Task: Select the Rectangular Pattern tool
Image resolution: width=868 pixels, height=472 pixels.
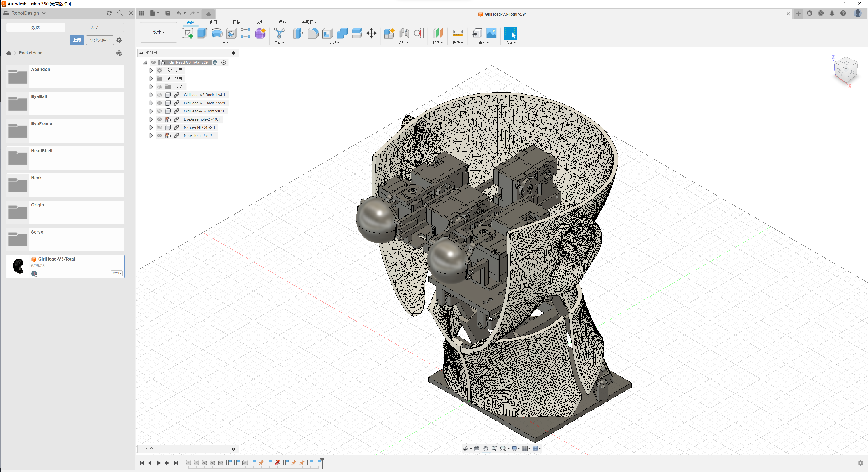Action: tap(246, 33)
